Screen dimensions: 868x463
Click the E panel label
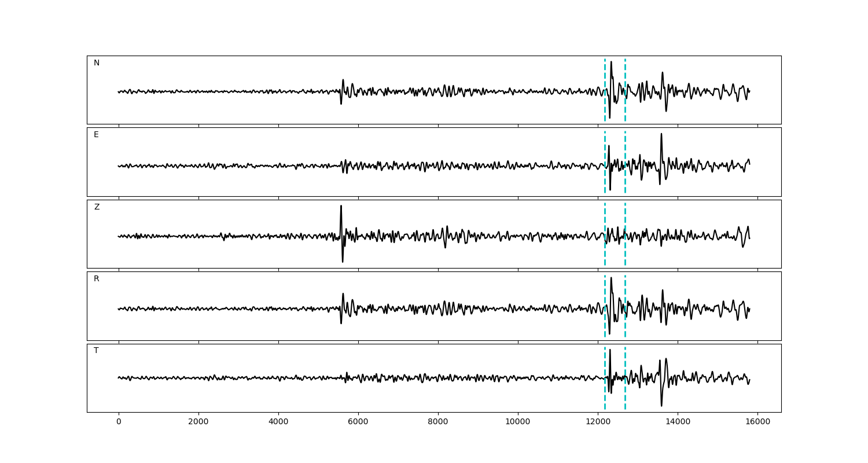click(x=96, y=135)
